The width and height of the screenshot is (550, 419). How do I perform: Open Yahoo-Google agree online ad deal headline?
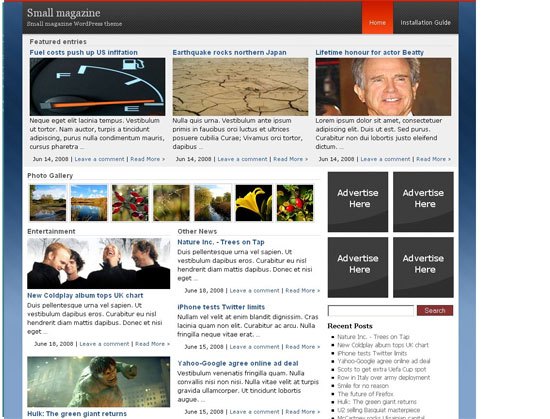pyautogui.click(x=238, y=364)
